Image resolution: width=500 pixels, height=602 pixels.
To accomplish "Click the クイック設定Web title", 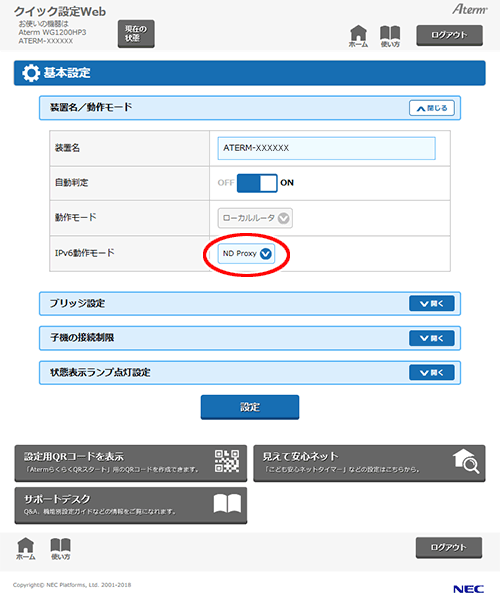I will click(x=60, y=12).
